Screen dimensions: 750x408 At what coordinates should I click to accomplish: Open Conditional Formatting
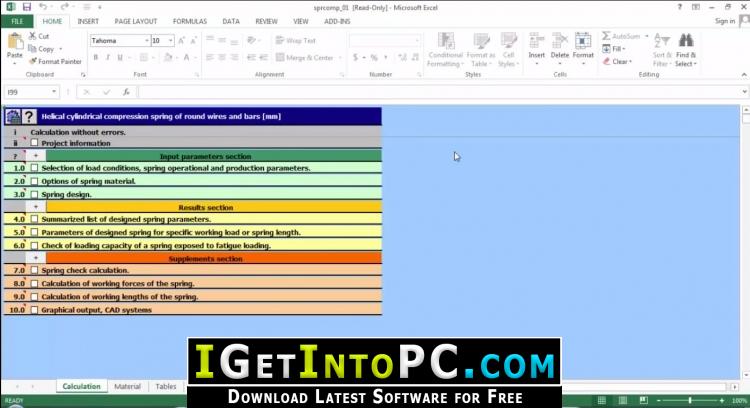pyautogui.click(x=446, y=50)
